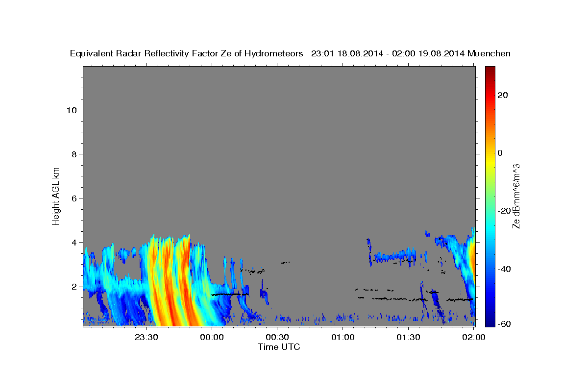Click the '23:30' time tick label

(x=147, y=338)
